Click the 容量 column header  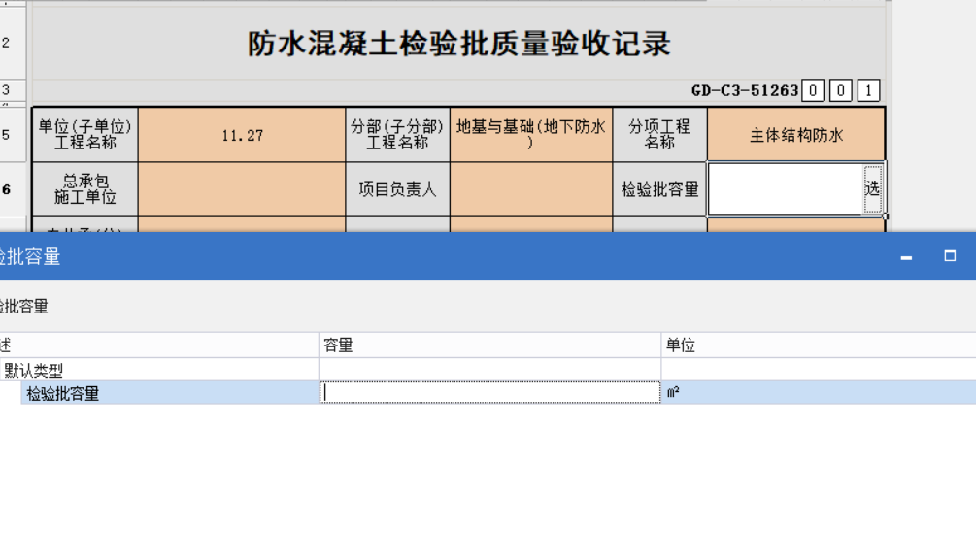[x=489, y=346]
